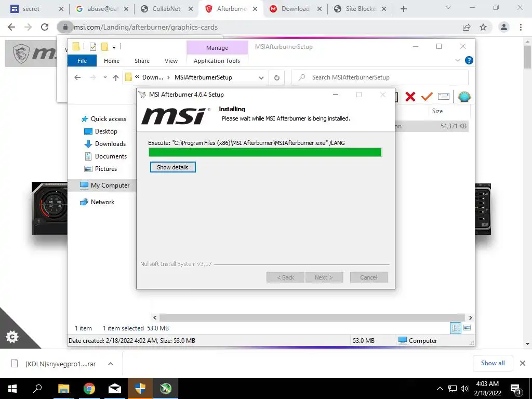This screenshot has width=532, height=399.
Task: Select the Application Tools tab
Action: 217,61
